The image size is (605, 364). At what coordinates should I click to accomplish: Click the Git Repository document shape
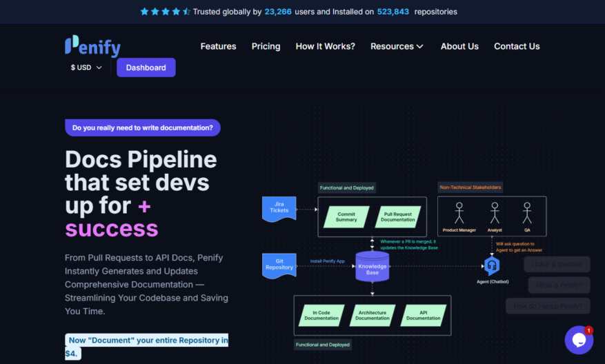point(279,265)
